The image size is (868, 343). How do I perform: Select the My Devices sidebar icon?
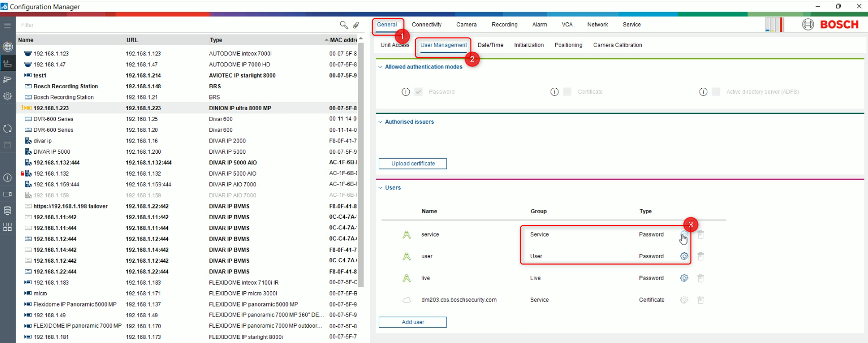point(8,63)
